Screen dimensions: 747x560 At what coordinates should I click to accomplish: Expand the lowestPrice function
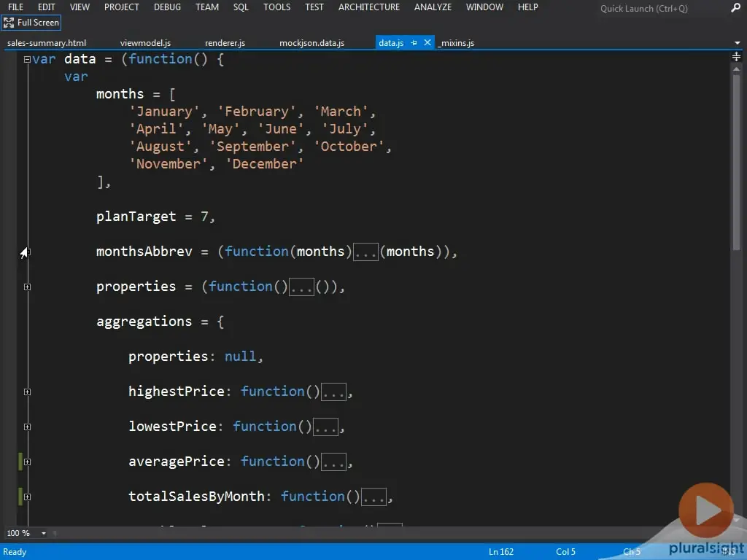tap(27, 427)
